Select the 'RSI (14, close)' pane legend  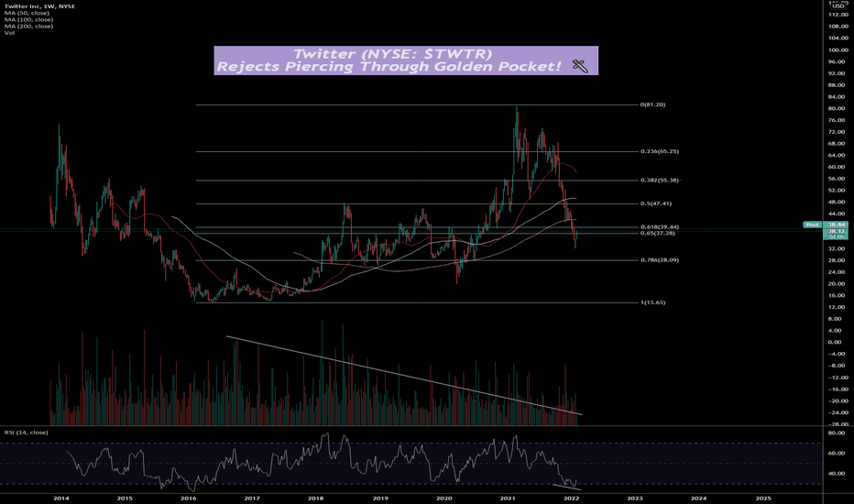tap(27, 433)
